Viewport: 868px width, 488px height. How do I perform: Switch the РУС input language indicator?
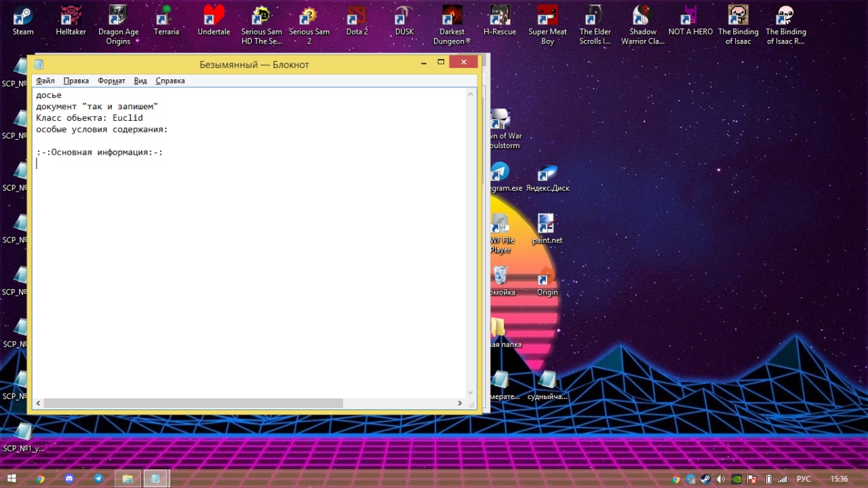804,479
